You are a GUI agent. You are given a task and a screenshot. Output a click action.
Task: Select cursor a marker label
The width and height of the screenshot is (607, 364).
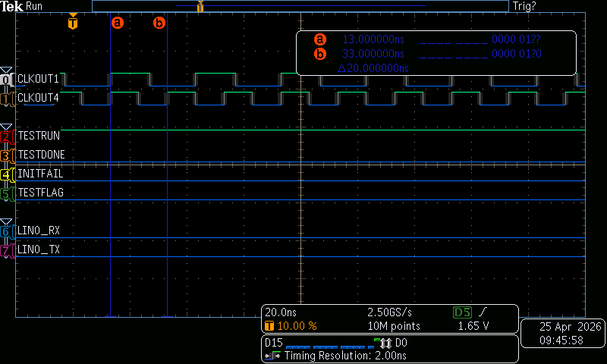[118, 23]
